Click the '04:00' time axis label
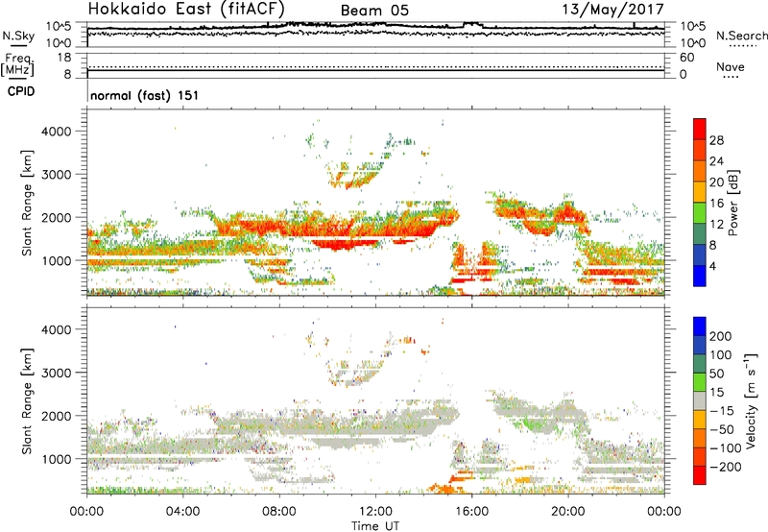 point(183,512)
